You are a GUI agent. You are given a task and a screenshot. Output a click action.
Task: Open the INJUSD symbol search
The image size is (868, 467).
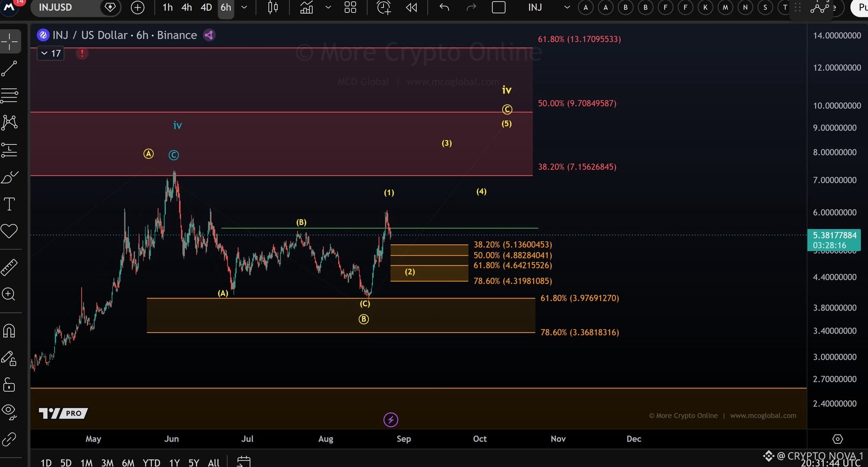point(56,7)
